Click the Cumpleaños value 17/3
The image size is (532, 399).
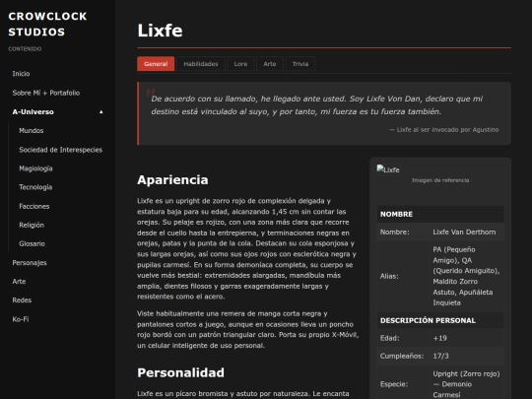pyautogui.click(x=440, y=356)
